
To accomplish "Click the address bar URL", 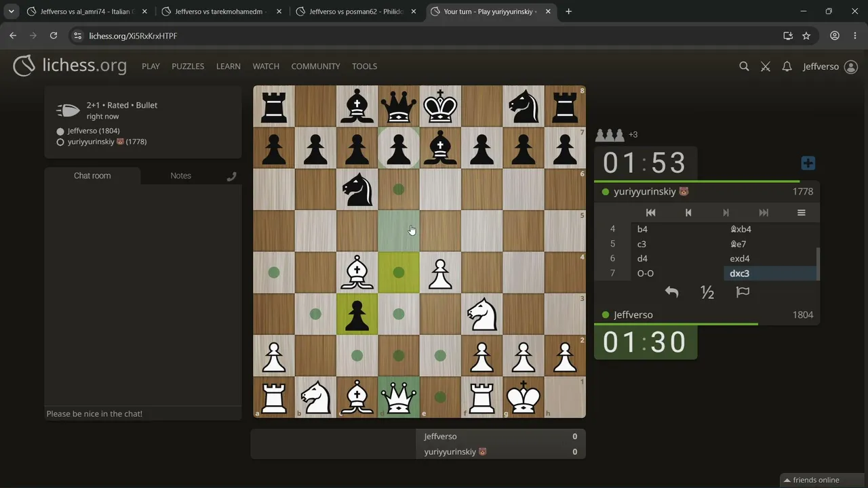I will (x=133, y=36).
